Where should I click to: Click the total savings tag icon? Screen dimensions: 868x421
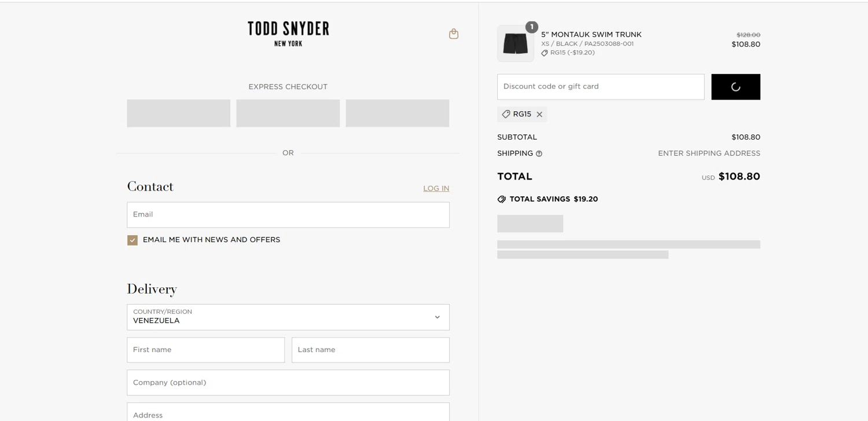coord(502,199)
